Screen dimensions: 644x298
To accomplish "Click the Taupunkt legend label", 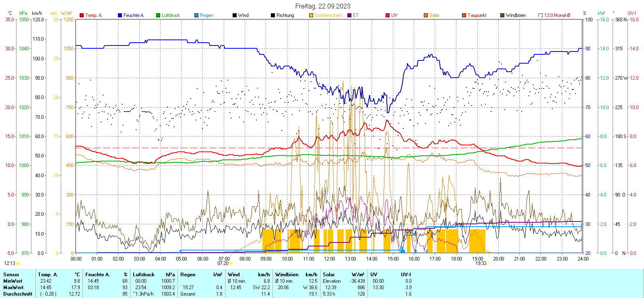I will click(477, 15).
